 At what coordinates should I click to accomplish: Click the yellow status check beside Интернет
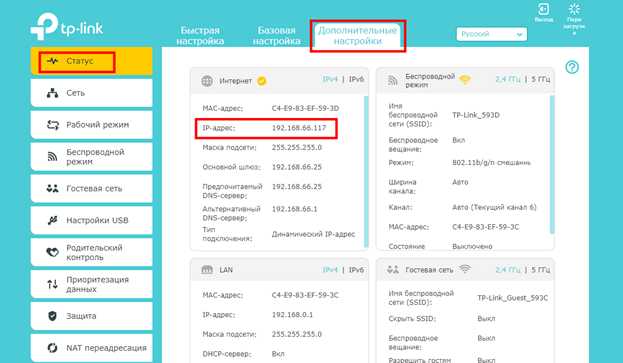pyautogui.click(x=261, y=81)
